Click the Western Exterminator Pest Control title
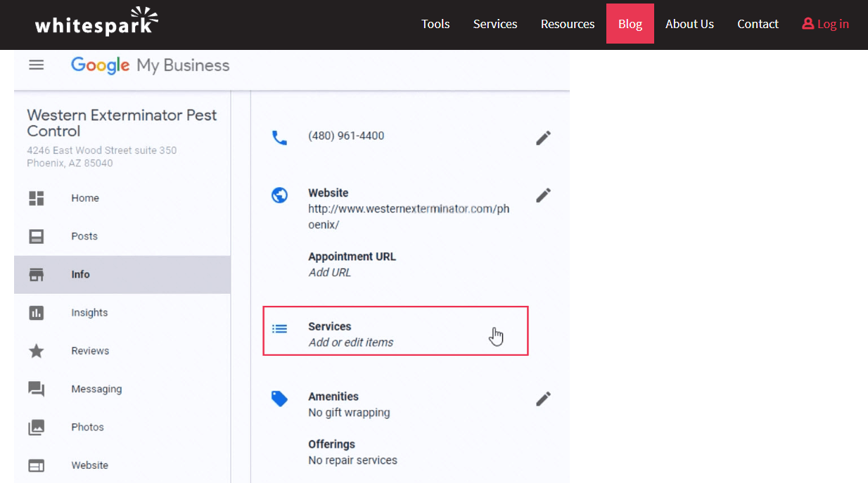 [x=122, y=123]
